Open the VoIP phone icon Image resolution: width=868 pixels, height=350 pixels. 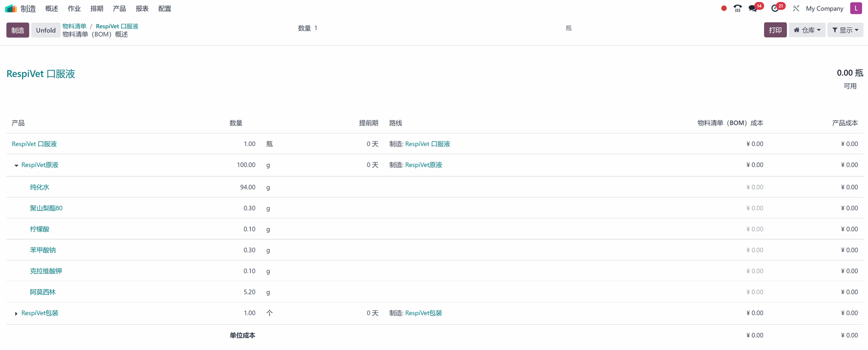tap(737, 9)
